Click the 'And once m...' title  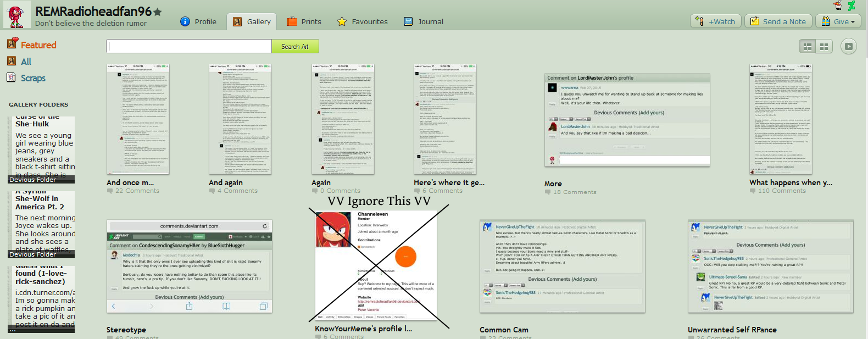click(130, 182)
